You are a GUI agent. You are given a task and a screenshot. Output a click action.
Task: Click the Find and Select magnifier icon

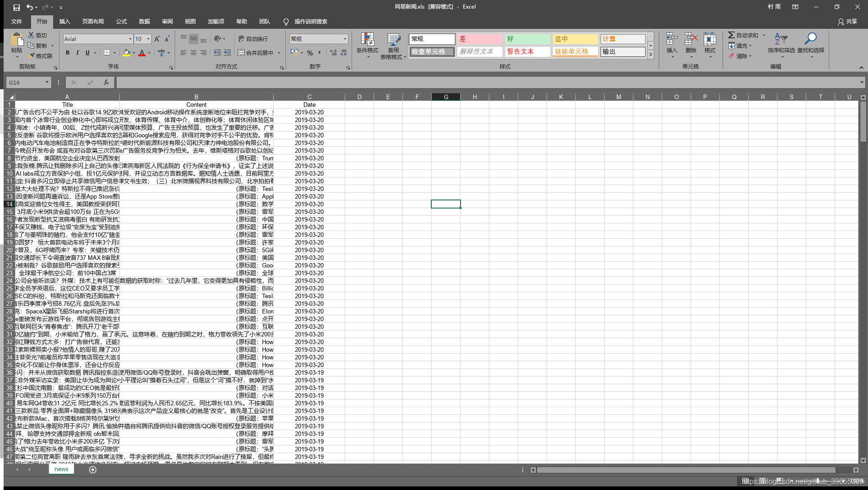click(x=810, y=39)
